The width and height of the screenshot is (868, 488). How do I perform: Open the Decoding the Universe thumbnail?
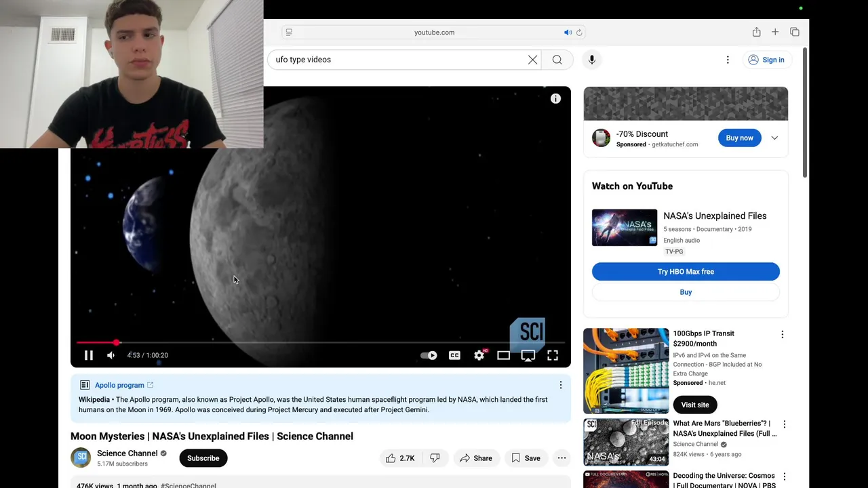[626, 479]
